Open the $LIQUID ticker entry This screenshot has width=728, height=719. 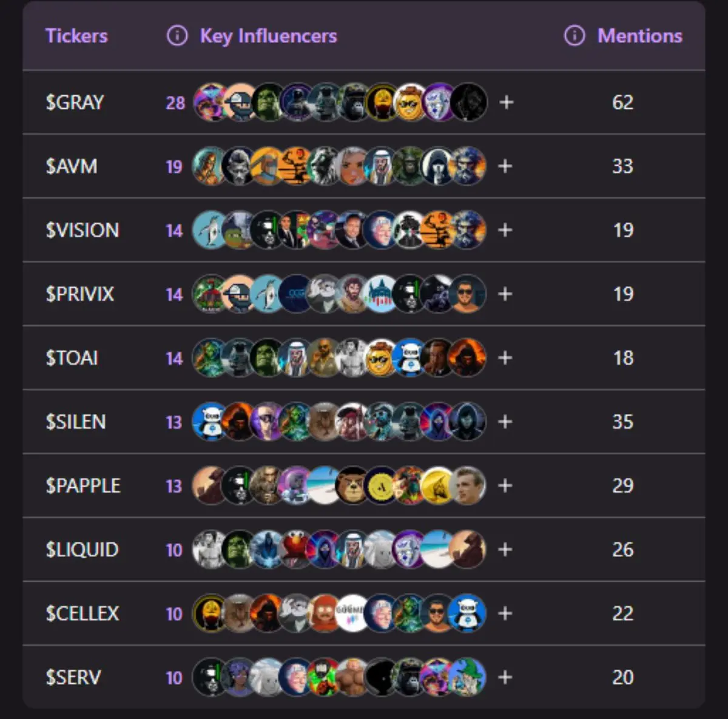(83, 550)
